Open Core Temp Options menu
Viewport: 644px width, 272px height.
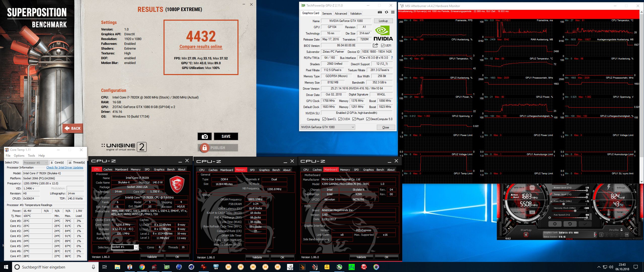point(19,156)
